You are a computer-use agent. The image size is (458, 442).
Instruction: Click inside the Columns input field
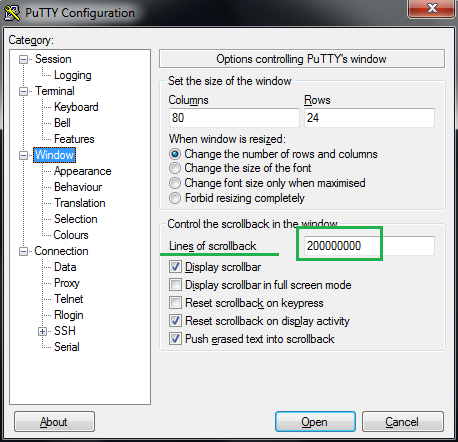234,118
